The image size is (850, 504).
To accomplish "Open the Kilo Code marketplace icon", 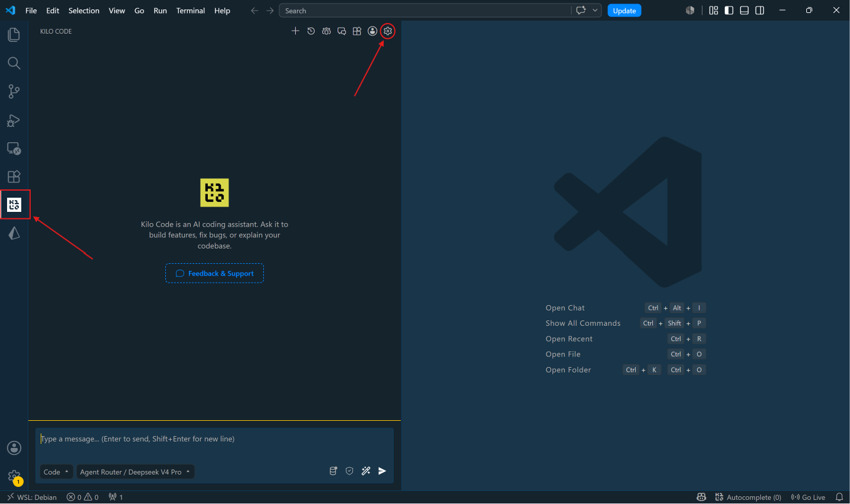I will [357, 31].
